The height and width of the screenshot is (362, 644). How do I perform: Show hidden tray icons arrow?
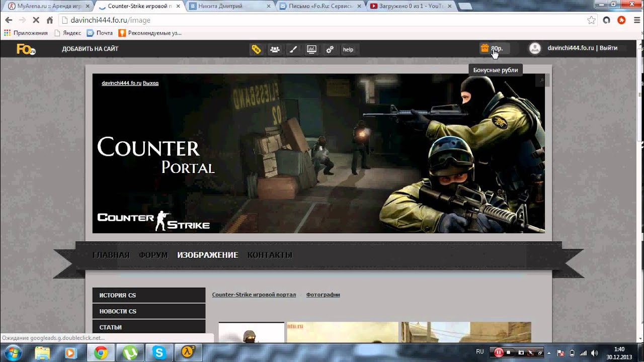click(549, 352)
